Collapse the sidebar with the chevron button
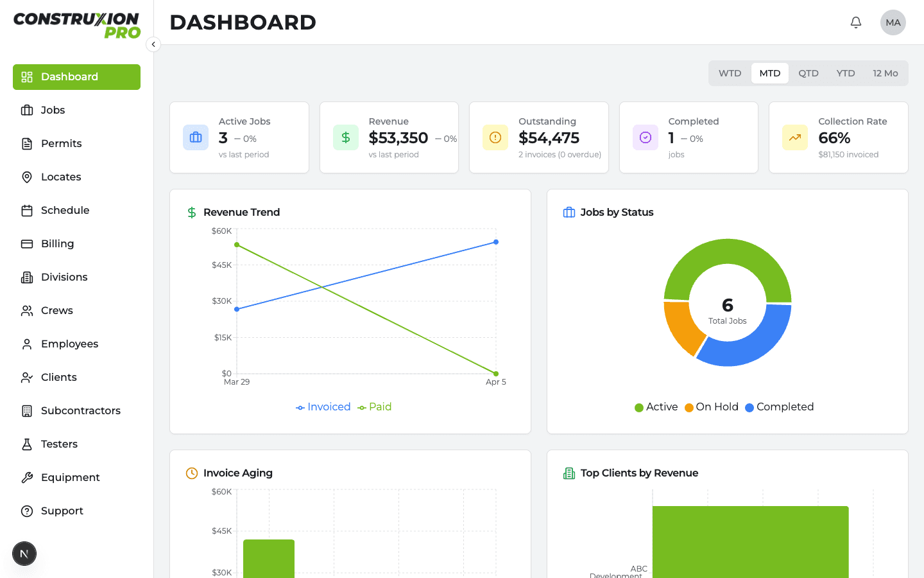Screen dimensions: 924x578 [153, 44]
